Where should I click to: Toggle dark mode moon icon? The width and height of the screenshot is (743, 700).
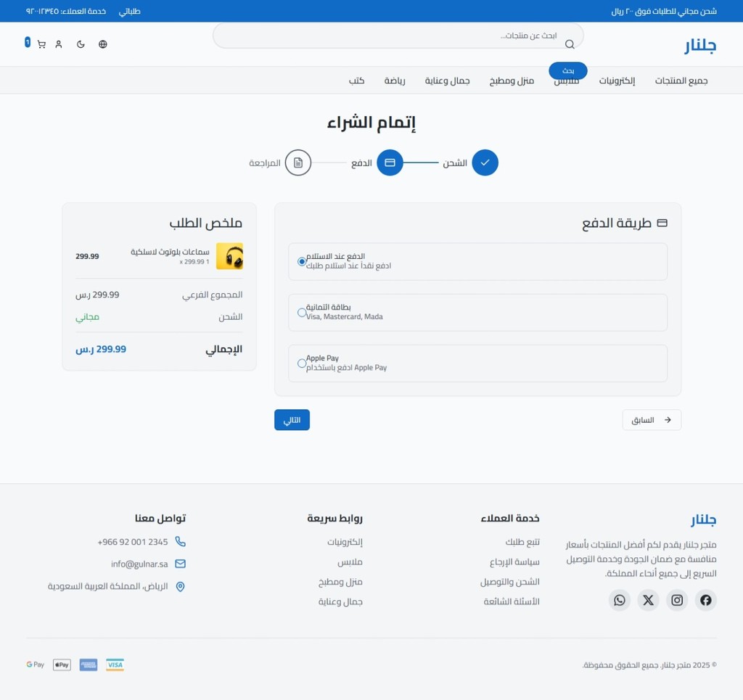(81, 44)
